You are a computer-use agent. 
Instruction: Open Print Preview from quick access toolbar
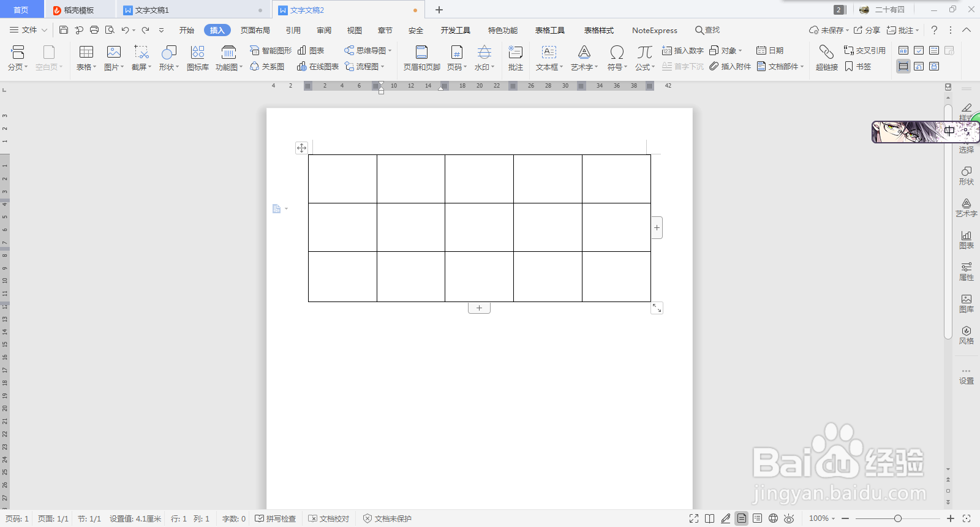(110, 30)
